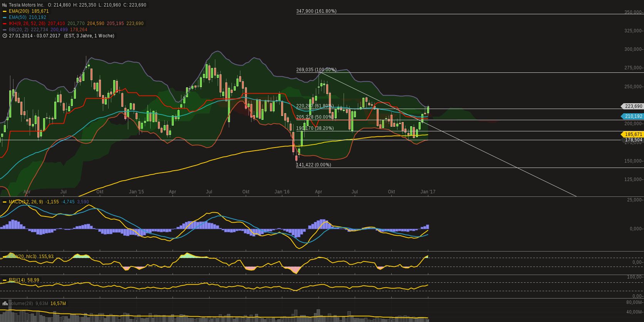The height and width of the screenshot is (322, 644).
Task: Click the Jan '17 time axis label
Action: pos(428,192)
